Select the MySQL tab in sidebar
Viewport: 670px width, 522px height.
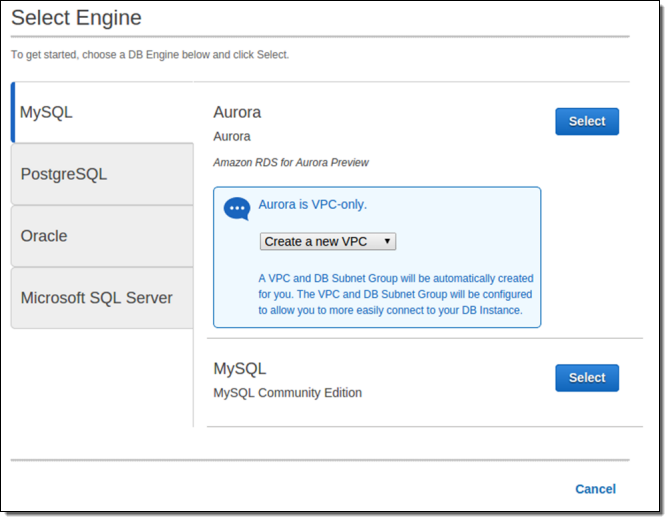click(x=102, y=112)
